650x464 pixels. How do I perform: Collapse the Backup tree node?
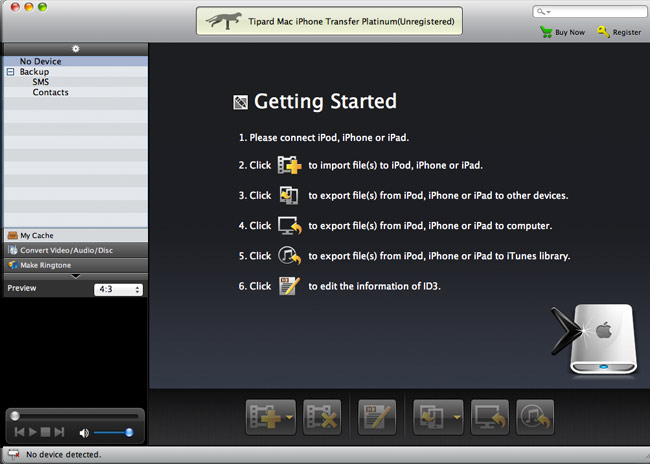(11, 72)
